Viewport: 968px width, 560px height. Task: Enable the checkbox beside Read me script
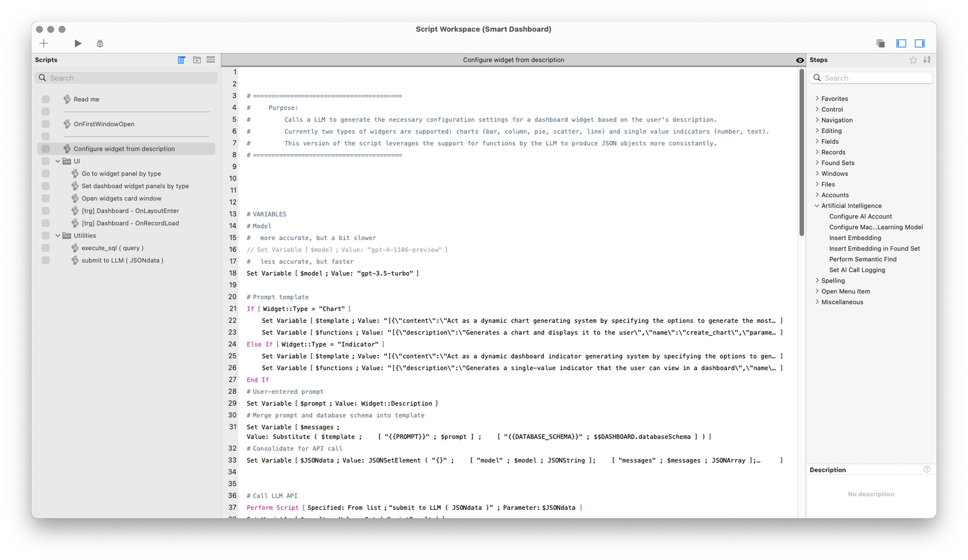(45, 99)
